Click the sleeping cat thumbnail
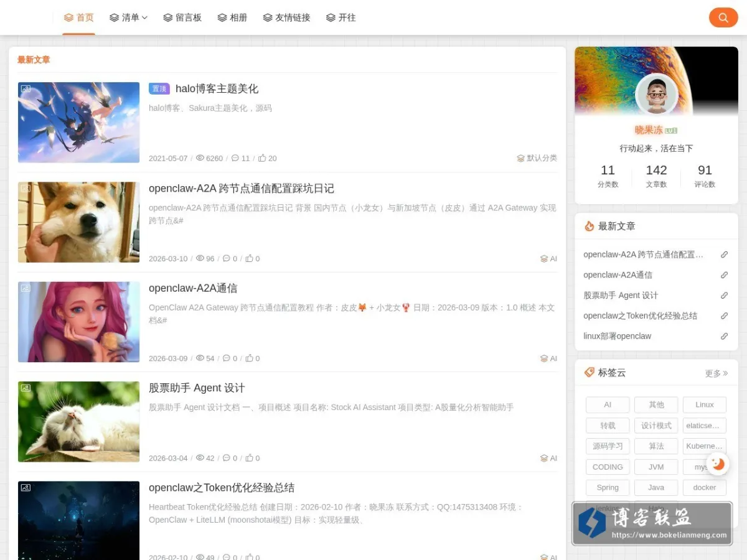The width and height of the screenshot is (747, 560). [x=78, y=421]
